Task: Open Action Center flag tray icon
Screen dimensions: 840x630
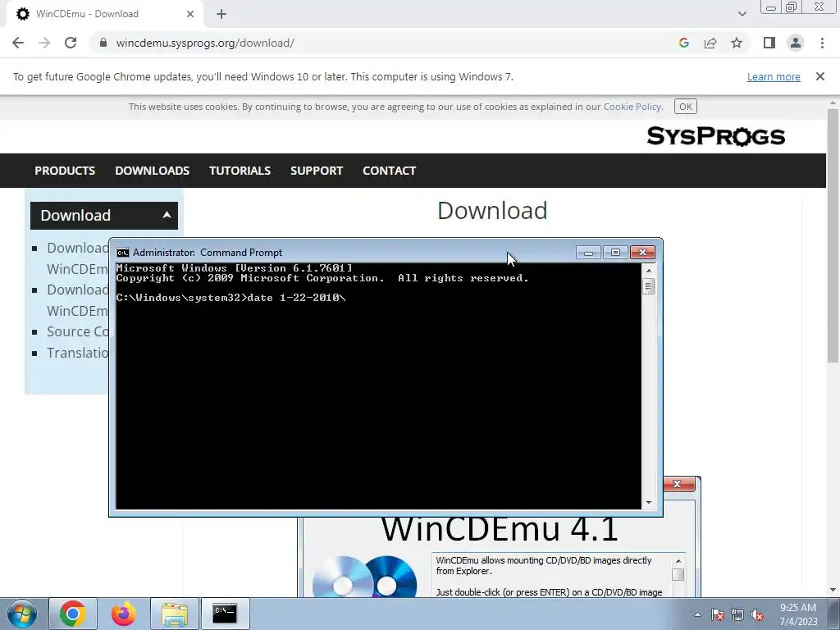Action: tap(718, 614)
